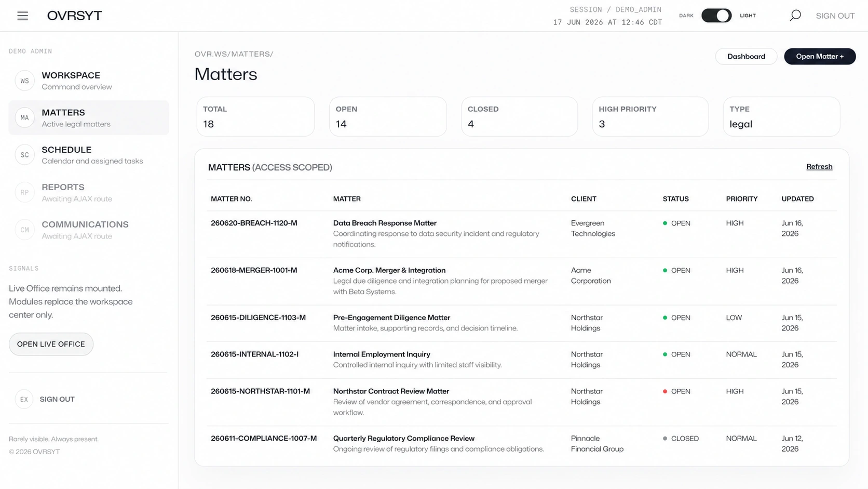Click the Updated column header
This screenshot has height=489, width=868.
[797, 199]
